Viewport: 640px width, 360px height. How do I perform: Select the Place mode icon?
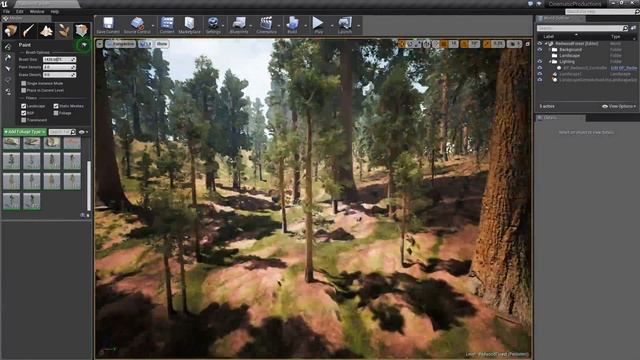10,31
